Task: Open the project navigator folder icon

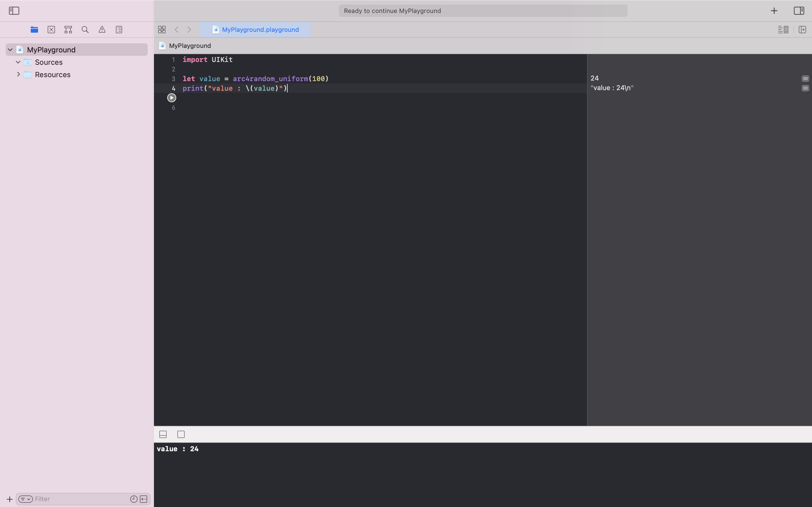Action: click(x=34, y=30)
